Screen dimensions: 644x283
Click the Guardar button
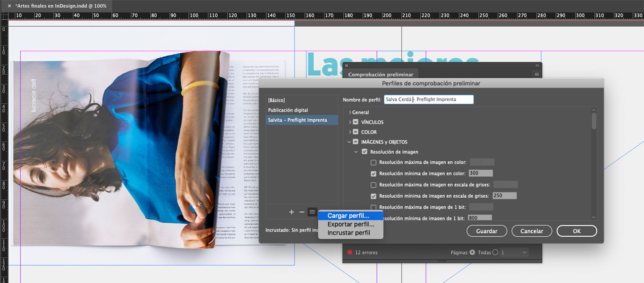click(486, 231)
